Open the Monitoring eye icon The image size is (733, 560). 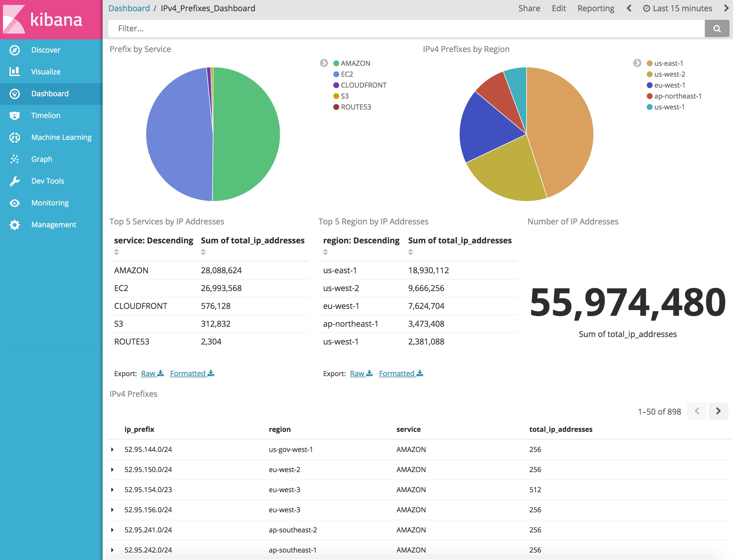(x=15, y=203)
